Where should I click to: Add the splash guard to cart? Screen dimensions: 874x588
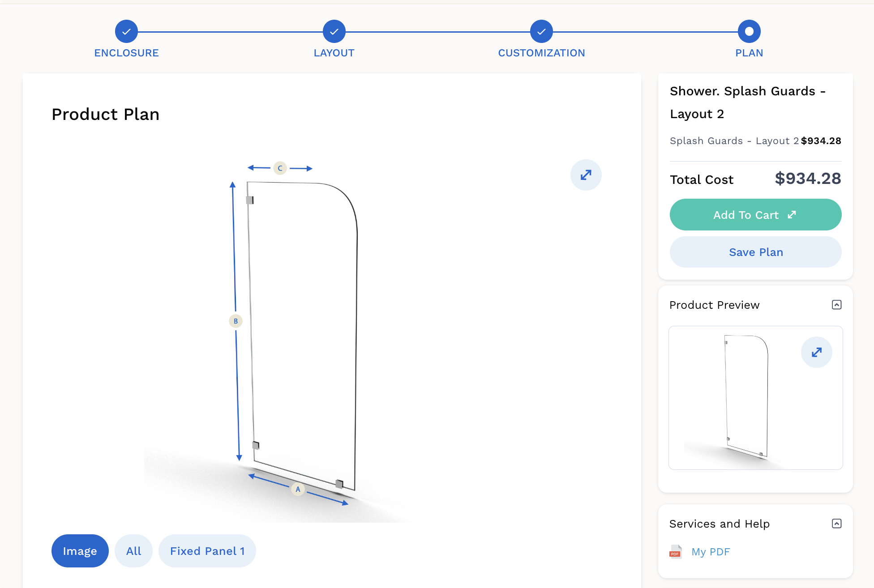(755, 215)
